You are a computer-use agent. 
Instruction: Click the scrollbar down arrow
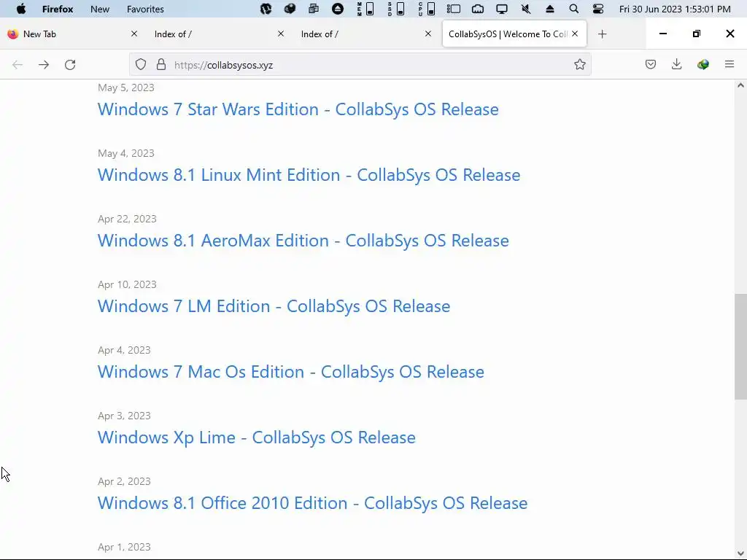point(740,553)
